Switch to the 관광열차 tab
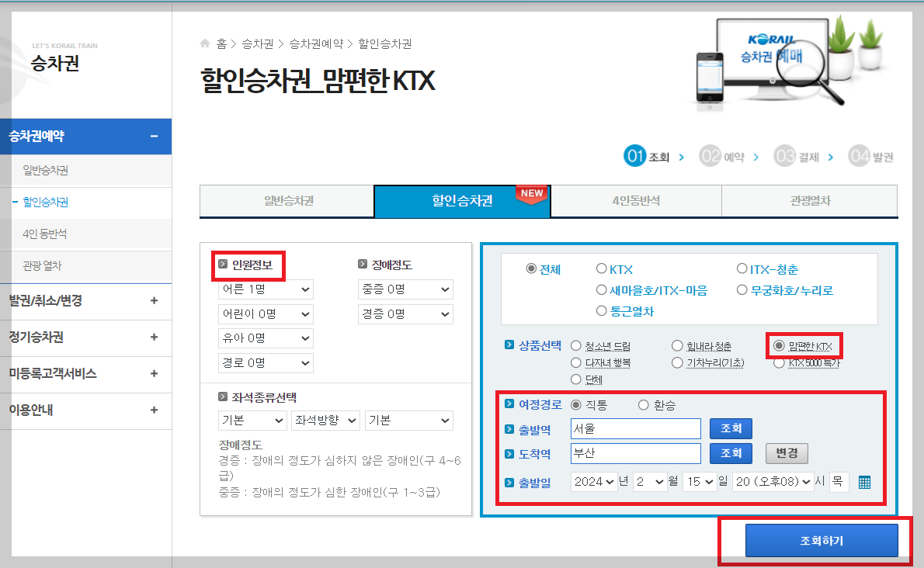Image resolution: width=924 pixels, height=568 pixels. coord(810,201)
